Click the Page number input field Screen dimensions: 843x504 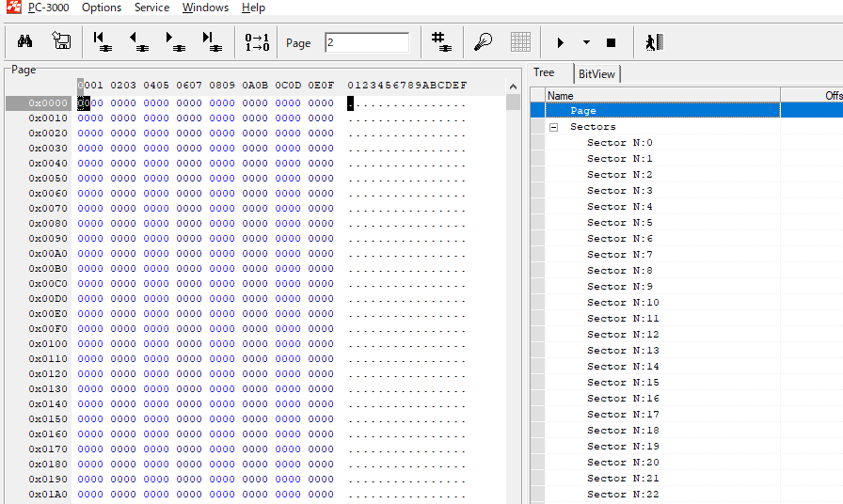click(366, 42)
